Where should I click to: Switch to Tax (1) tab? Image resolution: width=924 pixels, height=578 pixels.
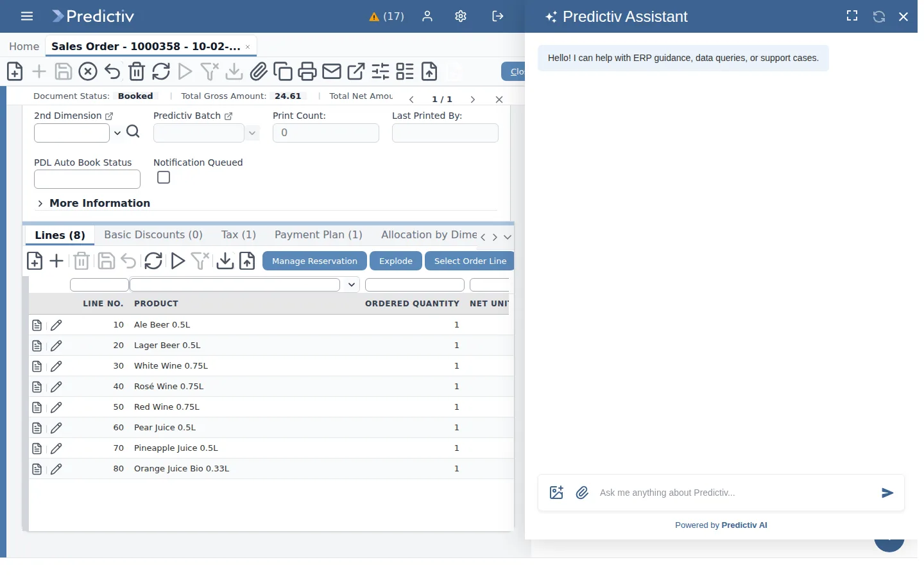tap(239, 235)
